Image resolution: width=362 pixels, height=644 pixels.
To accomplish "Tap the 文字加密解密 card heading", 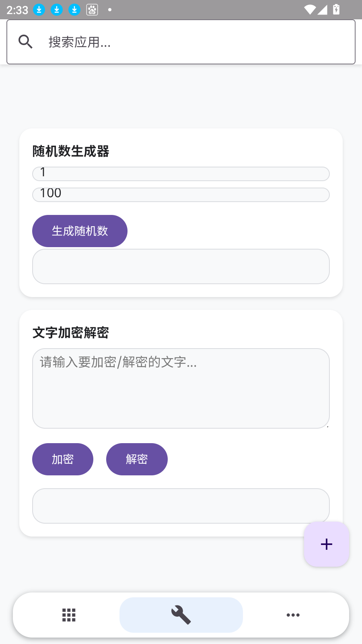I will [71, 333].
